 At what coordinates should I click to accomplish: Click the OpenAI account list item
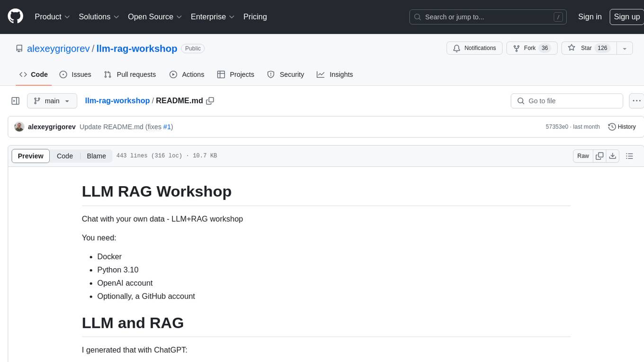point(125,283)
